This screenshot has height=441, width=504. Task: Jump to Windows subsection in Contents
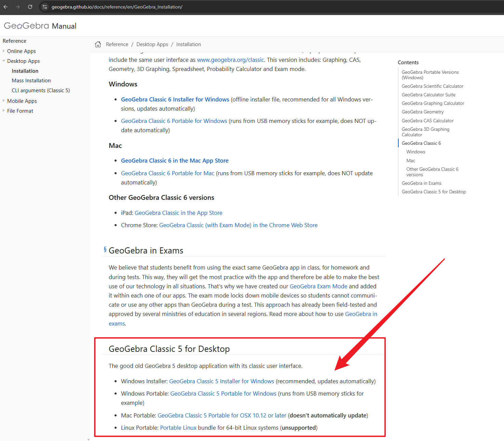[416, 152]
